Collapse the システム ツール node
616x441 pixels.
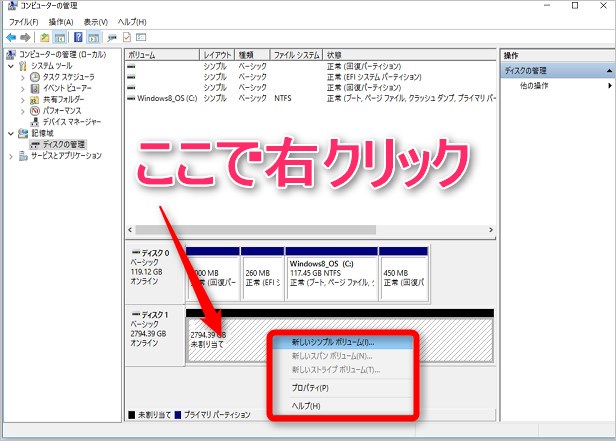click(x=11, y=66)
